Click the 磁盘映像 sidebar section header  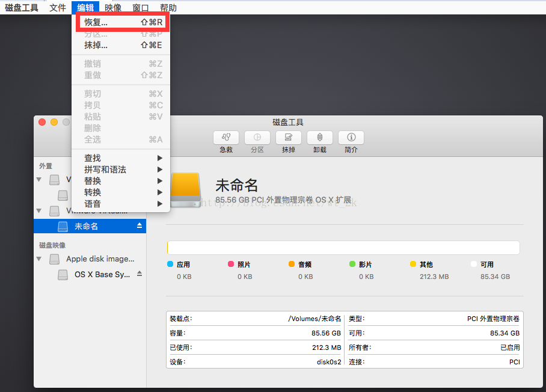click(x=52, y=245)
